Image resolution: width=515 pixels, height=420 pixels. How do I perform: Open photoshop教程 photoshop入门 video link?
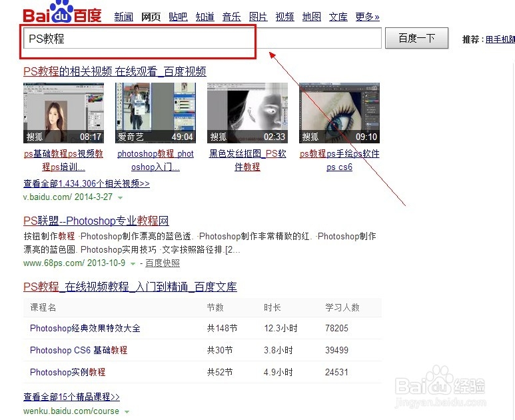155,161
